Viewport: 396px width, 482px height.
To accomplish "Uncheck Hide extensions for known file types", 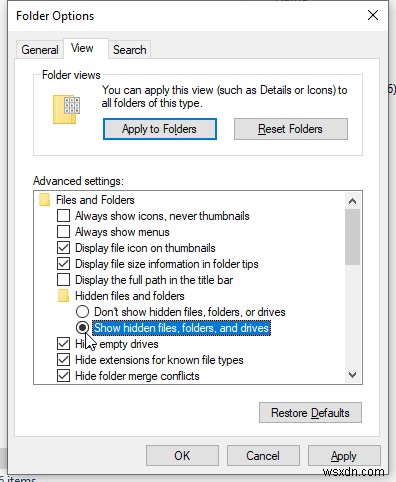I will click(x=63, y=360).
